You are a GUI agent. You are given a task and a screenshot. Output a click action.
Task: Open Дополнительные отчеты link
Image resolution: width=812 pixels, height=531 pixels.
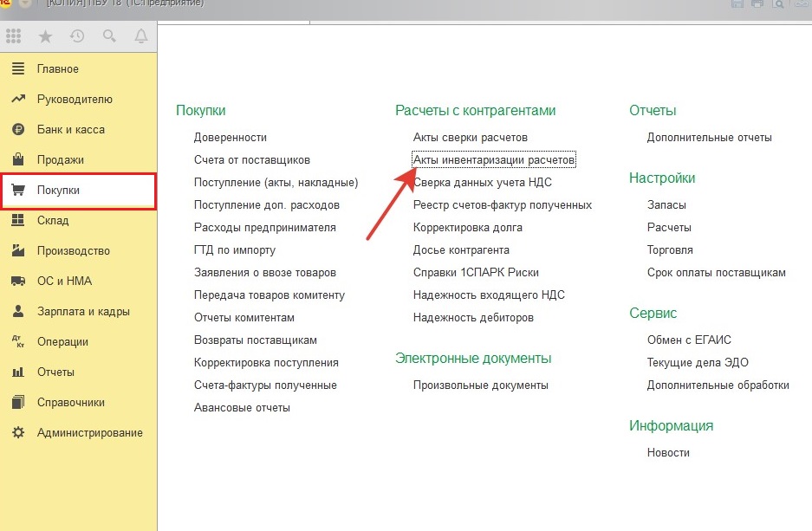coord(709,138)
